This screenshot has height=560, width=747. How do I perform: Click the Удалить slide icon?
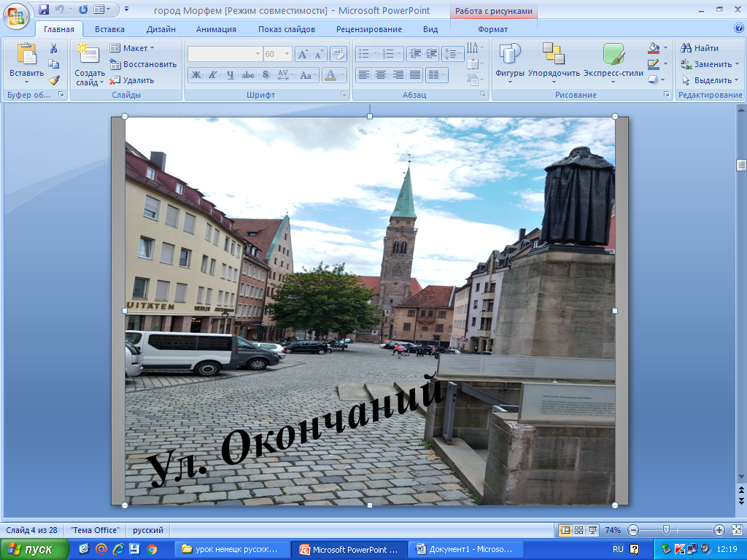pyautogui.click(x=132, y=80)
